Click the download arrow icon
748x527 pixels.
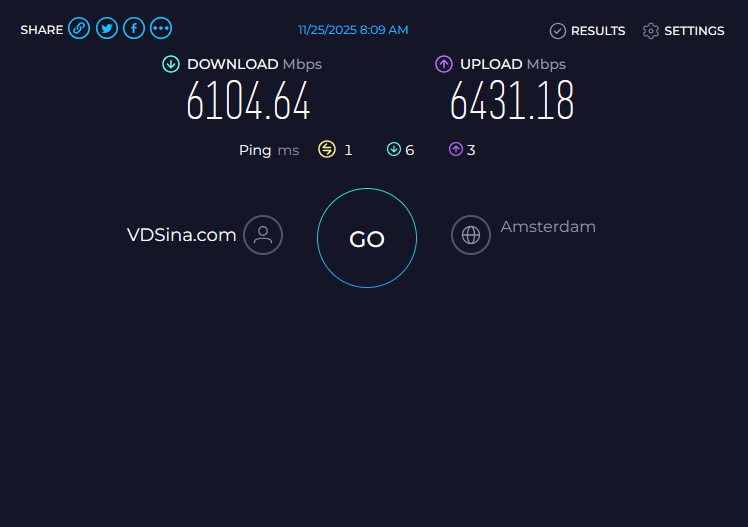pyautogui.click(x=171, y=64)
